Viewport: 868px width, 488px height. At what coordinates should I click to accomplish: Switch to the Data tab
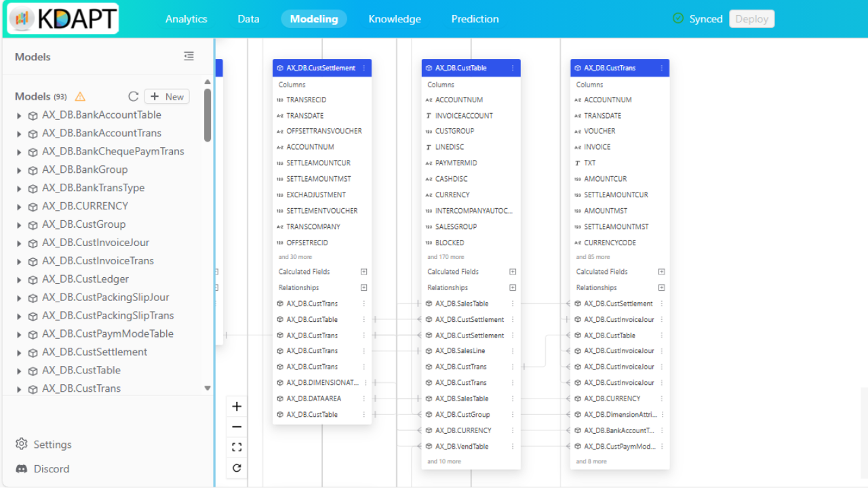coord(248,19)
